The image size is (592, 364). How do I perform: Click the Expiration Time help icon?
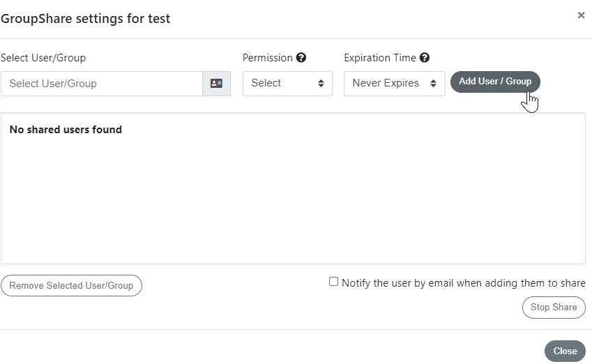(x=425, y=58)
